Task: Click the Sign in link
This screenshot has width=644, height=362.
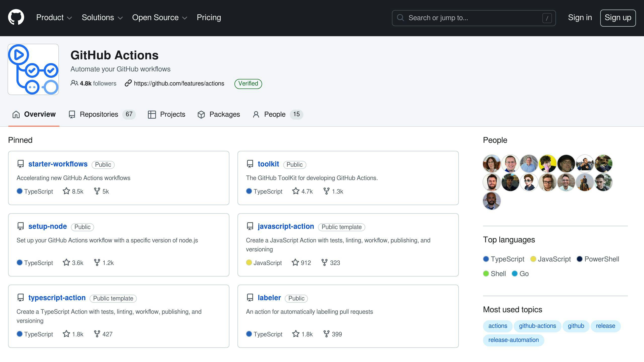Action: click(x=580, y=18)
